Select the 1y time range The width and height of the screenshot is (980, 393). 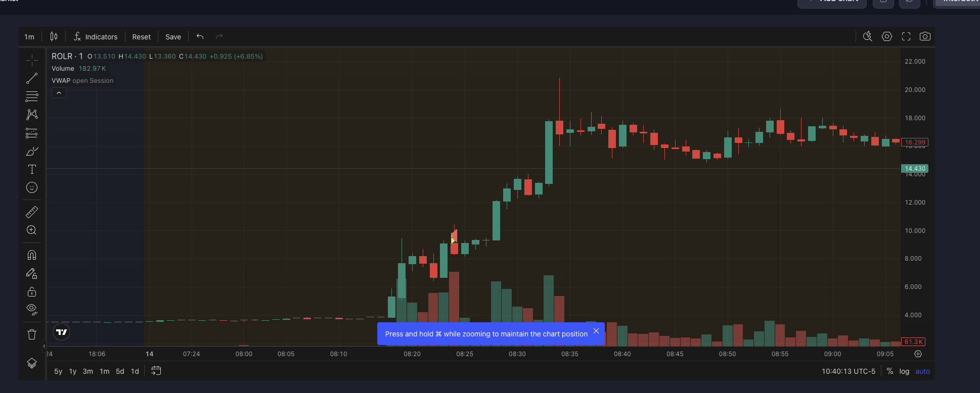tap(73, 371)
